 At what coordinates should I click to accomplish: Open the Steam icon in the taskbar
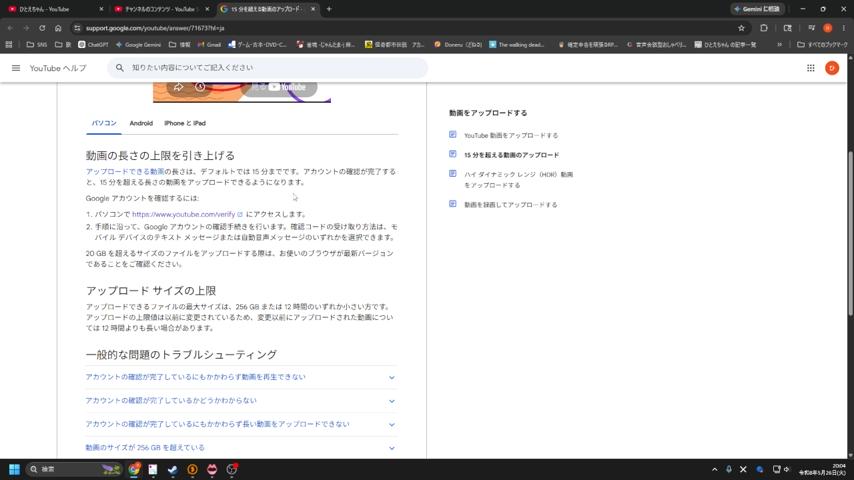tap(173, 469)
